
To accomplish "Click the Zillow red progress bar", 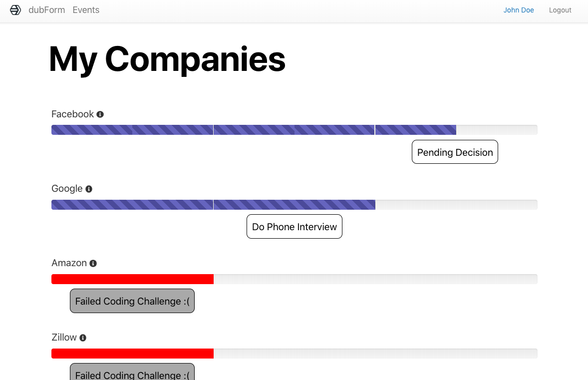I will [x=132, y=354].
